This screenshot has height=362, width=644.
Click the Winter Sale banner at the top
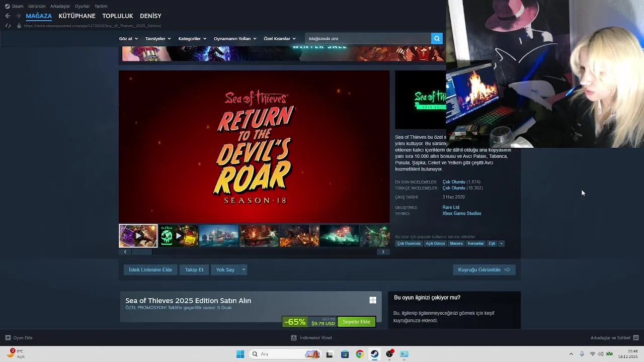coord(283,53)
